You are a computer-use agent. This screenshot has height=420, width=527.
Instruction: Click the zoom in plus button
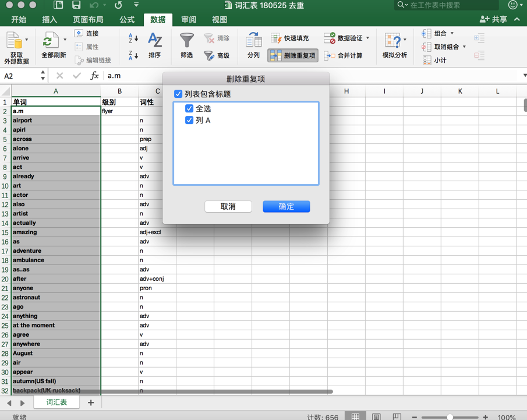[485, 417]
